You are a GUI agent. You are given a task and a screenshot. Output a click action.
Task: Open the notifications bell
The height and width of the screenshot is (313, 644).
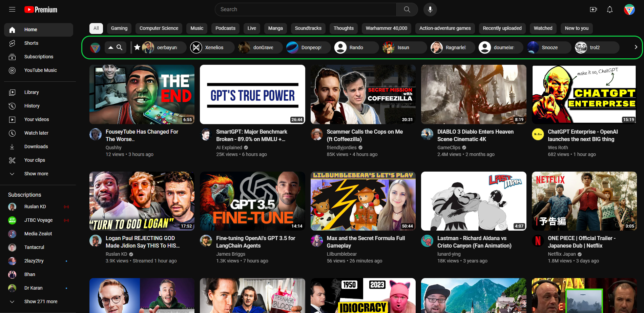click(x=610, y=9)
